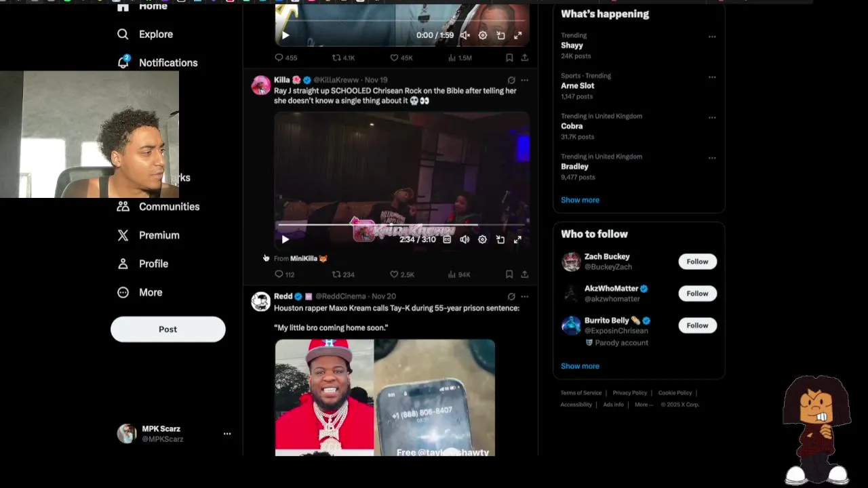Bookmark the top video post
Image resolution: width=868 pixels, height=488 pixels.
point(509,58)
